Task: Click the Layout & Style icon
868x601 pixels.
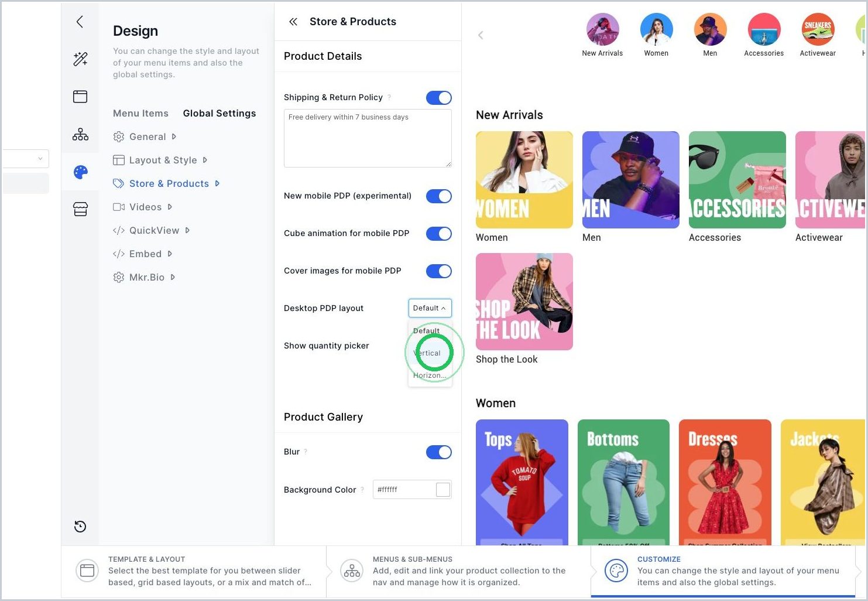Action: coord(118,160)
